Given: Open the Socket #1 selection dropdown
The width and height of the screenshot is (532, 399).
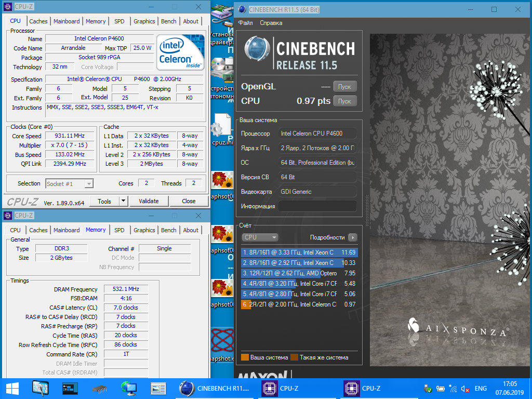Looking at the screenshot, I should [69, 183].
